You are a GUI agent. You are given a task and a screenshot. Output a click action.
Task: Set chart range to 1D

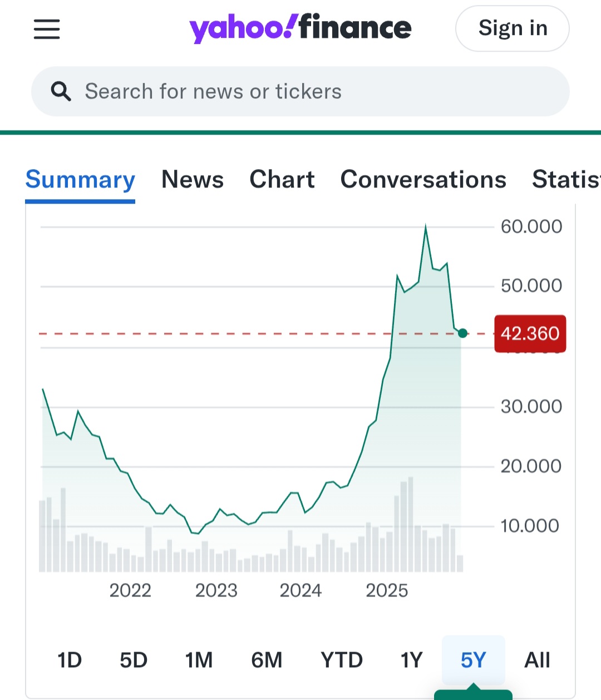[70, 660]
